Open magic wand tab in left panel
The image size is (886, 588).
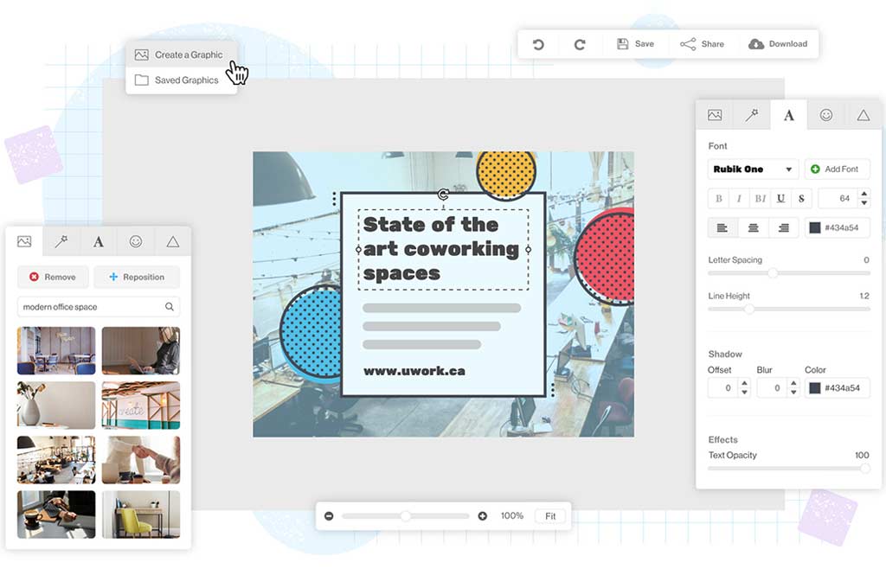[61, 242]
